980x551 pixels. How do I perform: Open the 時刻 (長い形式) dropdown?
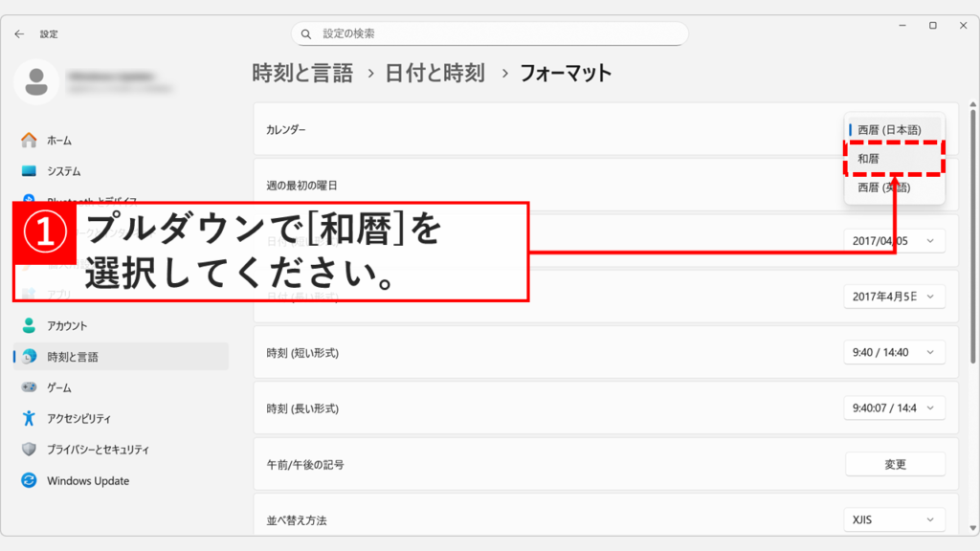(893, 408)
